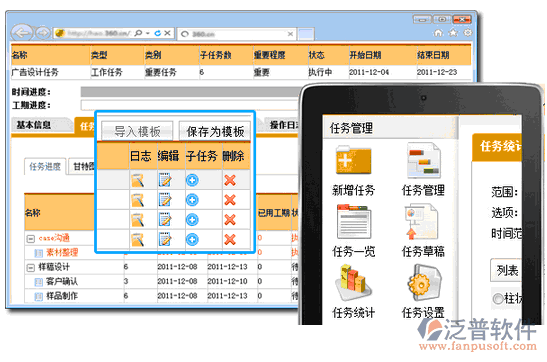Click second row's 编辑 edit icon
The image size is (547, 362).
click(165, 200)
